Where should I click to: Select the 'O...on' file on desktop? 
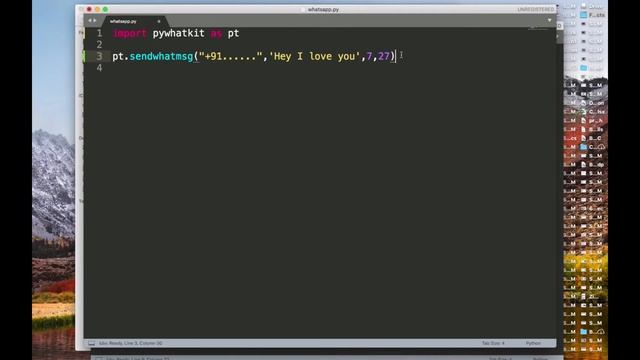tap(593, 103)
